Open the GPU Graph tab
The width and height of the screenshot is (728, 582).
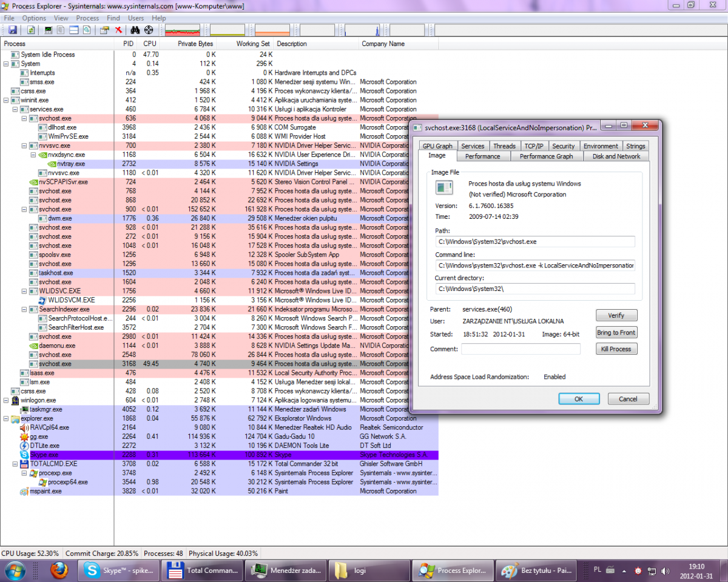[x=437, y=146]
